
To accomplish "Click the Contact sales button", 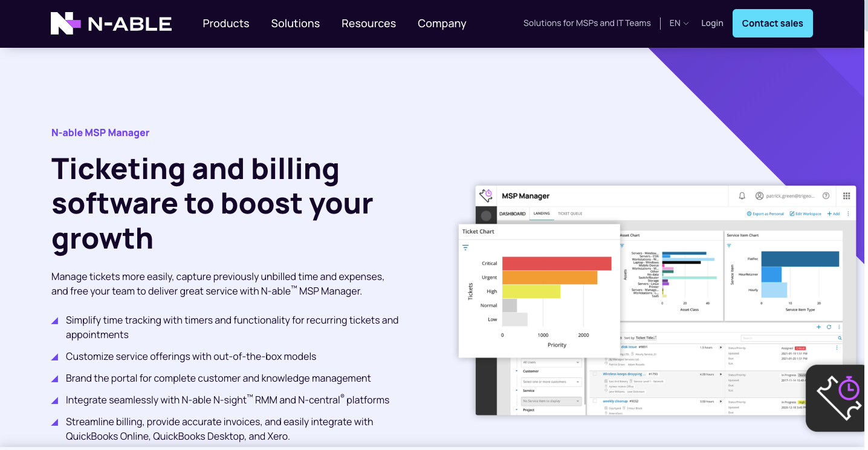I will click(772, 24).
